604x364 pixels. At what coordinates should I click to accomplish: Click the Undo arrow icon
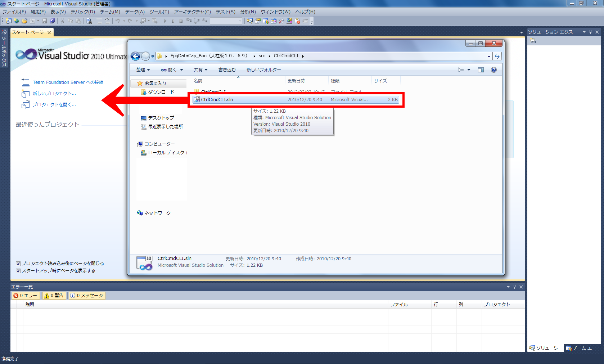pyautogui.click(x=118, y=21)
